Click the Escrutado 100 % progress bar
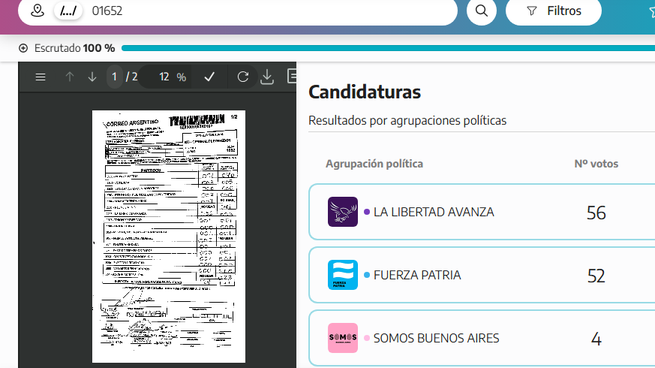 388,48
